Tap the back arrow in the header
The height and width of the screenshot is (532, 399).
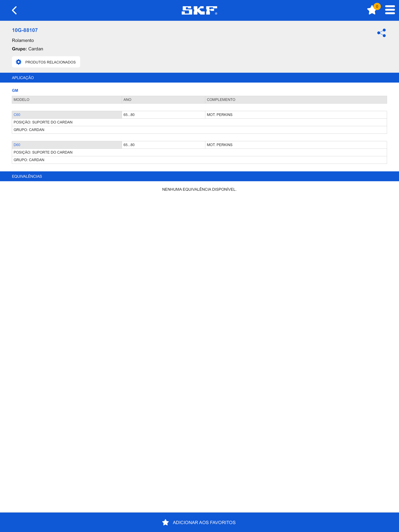point(14,10)
